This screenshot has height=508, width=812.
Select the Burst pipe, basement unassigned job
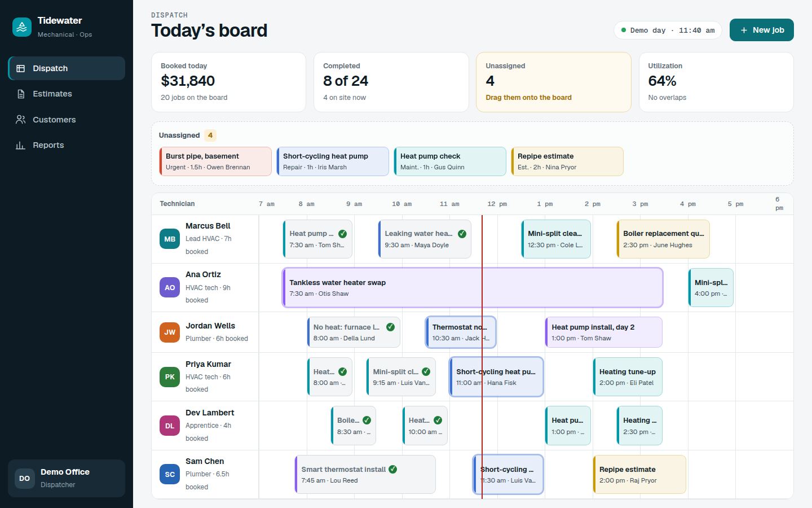pos(215,161)
